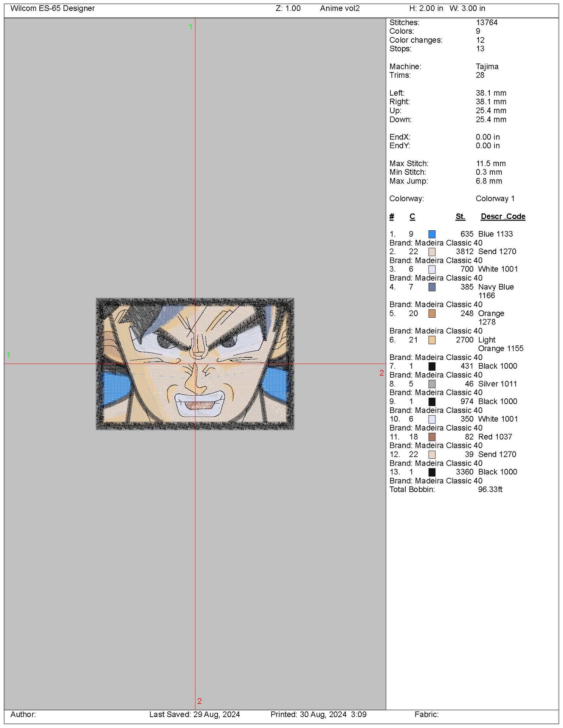This screenshot has width=563, height=728.
Task: Click the 'Color changes:' label
Action: (416, 40)
